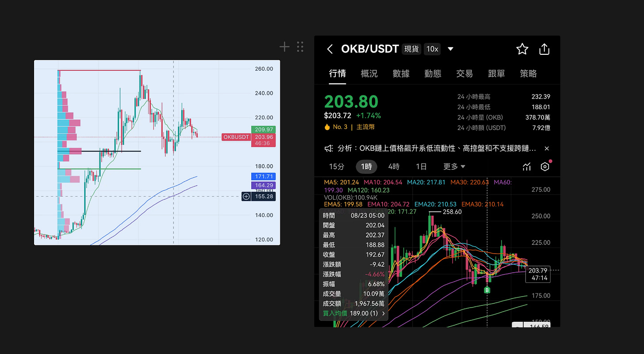Image resolution: width=644 pixels, height=354 pixels.
Task: Click the 時間 08/23 05:00 row in tooltip
Action: pyautogui.click(x=354, y=216)
